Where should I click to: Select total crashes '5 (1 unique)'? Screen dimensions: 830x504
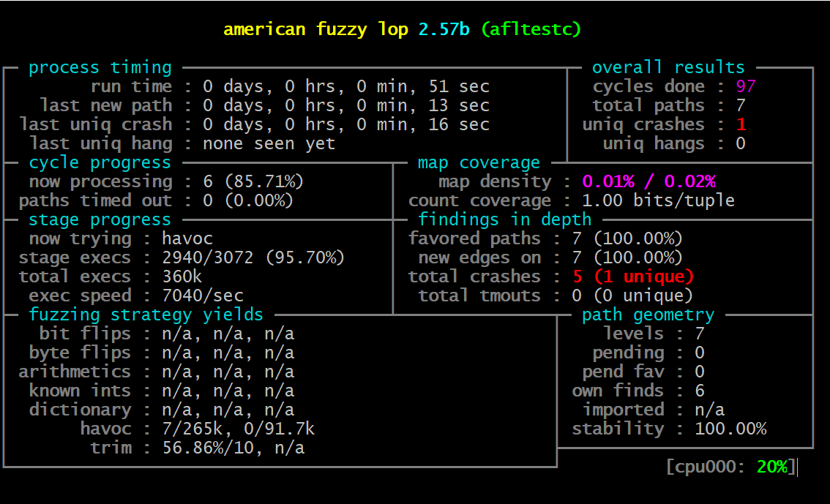632,277
